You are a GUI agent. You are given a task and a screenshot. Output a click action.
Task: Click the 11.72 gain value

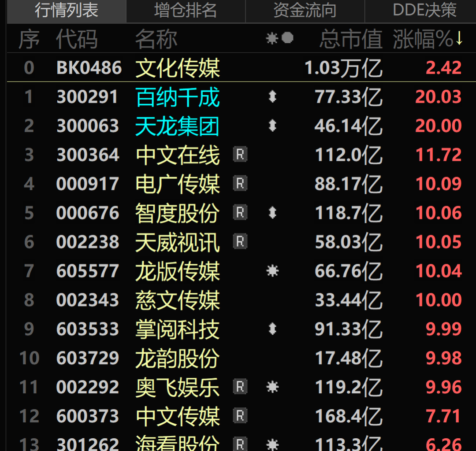tap(439, 155)
